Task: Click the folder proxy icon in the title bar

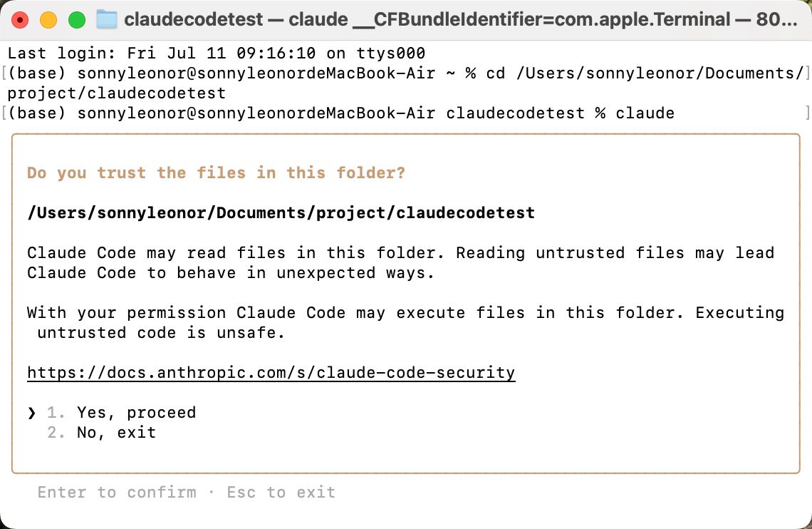Action: coord(108,19)
